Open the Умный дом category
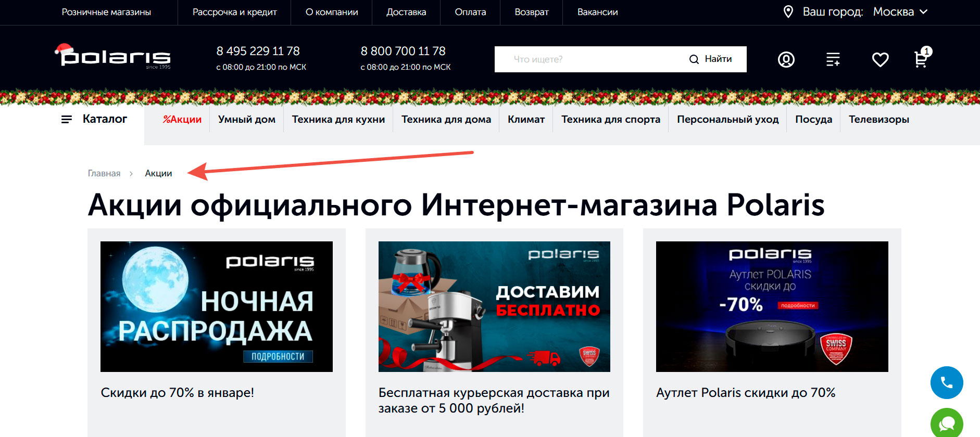Viewport: 980px width, 437px height. pos(247,119)
